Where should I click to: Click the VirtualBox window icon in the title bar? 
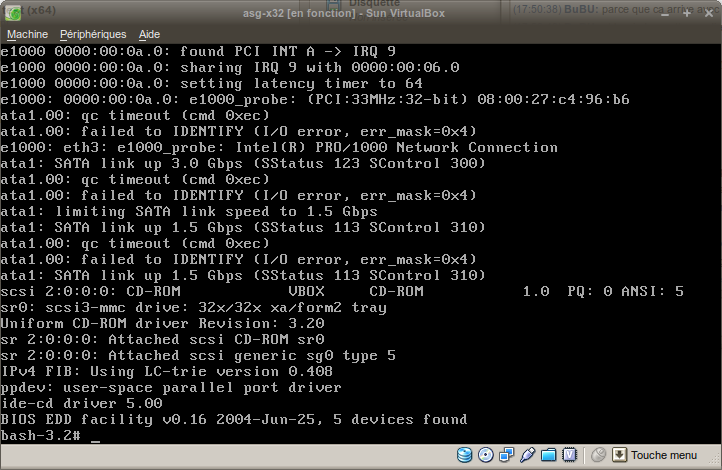click(x=11, y=11)
